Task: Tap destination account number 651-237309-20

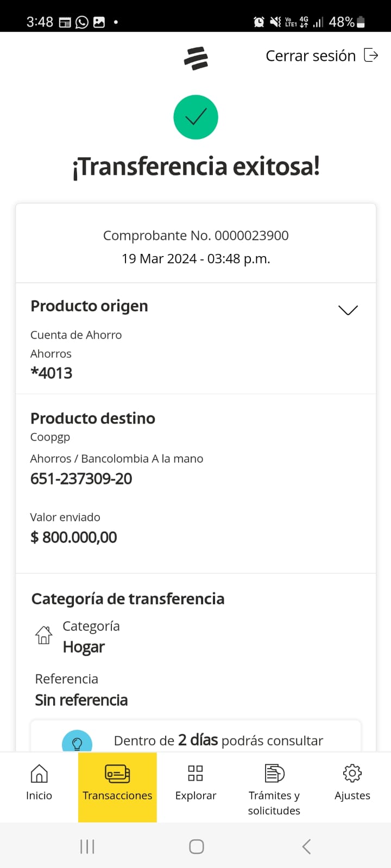Action: (x=81, y=478)
